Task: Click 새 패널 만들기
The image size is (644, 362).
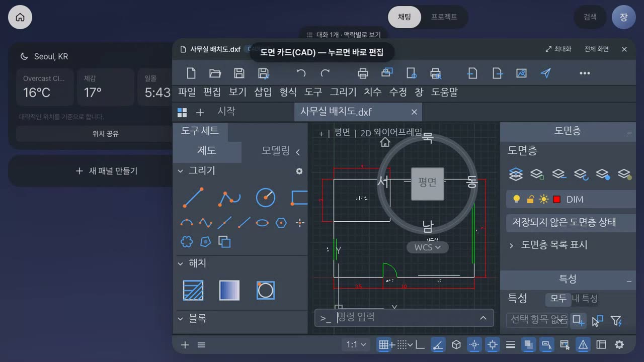Action: pyautogui.click(x=107, y=171)
